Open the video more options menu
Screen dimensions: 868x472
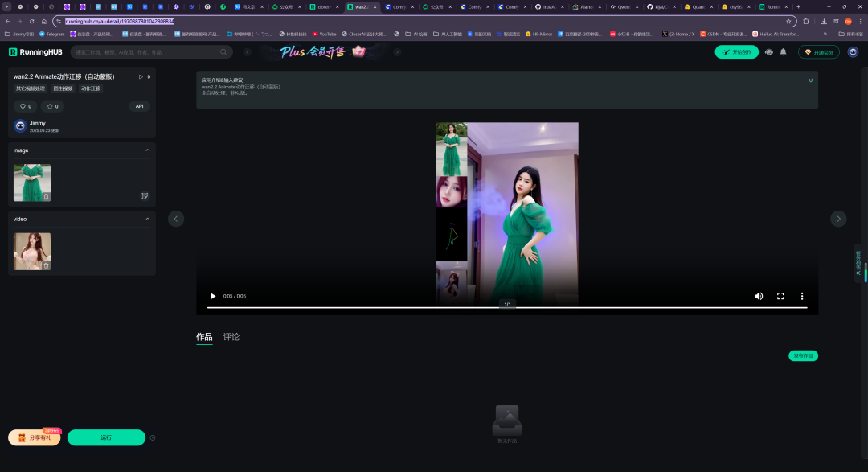tap(801, 296)
